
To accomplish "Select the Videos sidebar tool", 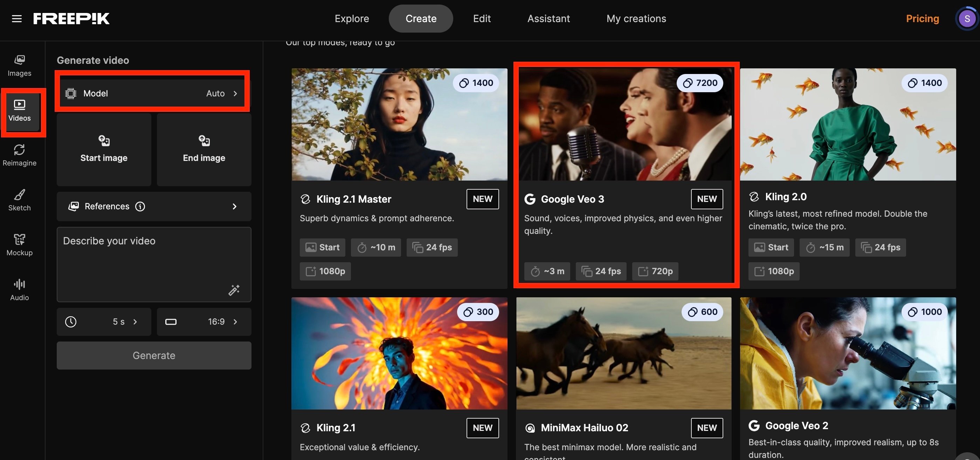I will [19, 111].
